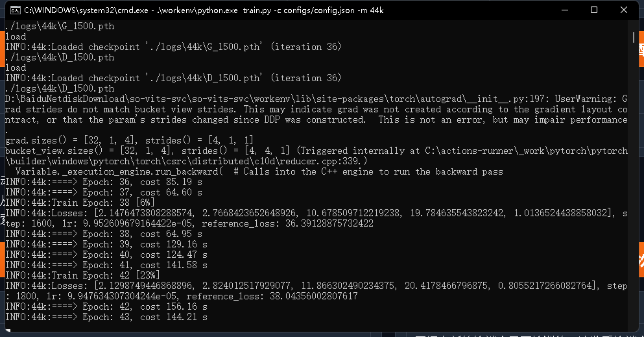Click the 'Train Epoch: 42 [23%]' log line

[x=82, y=275]
